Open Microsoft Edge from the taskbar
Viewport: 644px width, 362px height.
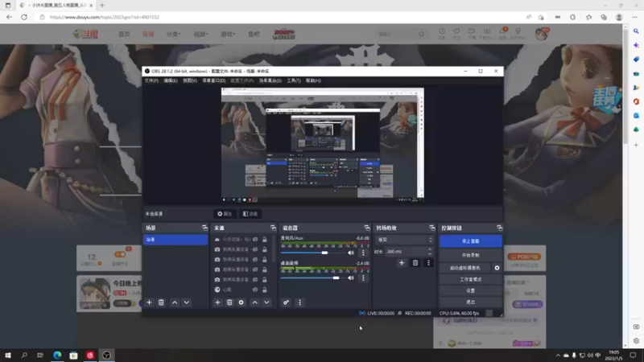click(x=57, y=355)
